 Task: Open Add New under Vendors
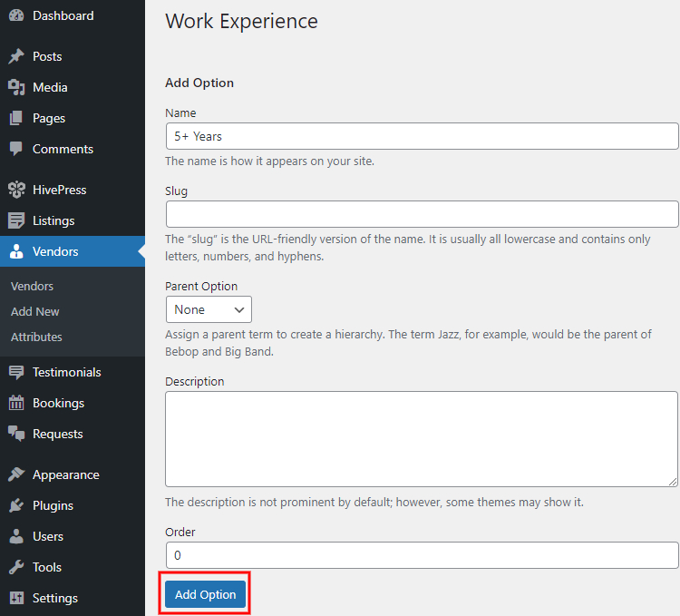(x=35, y=311)
